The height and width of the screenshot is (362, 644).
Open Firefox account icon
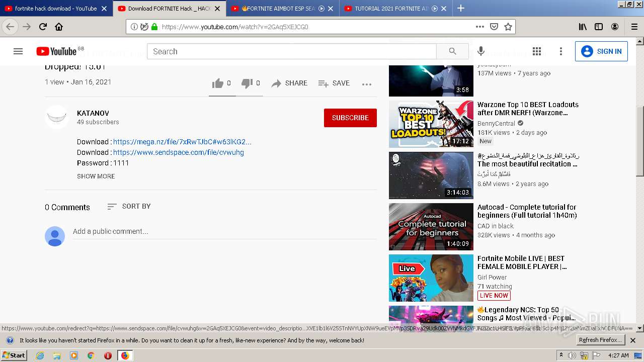pos(615,27)
